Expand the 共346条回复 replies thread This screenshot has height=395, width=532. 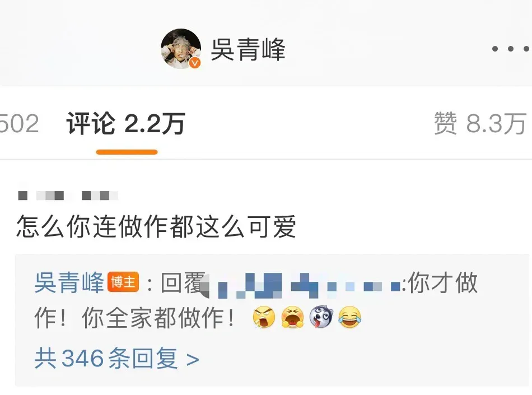116,359
